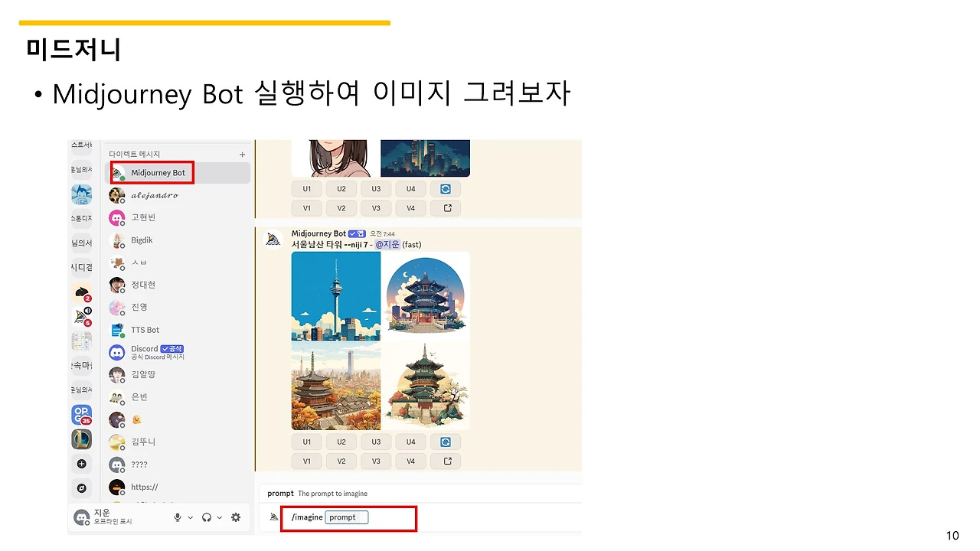
Task: Click the blue reroll icon under the images
Action: pyautogui.click(x=445, y=442)
